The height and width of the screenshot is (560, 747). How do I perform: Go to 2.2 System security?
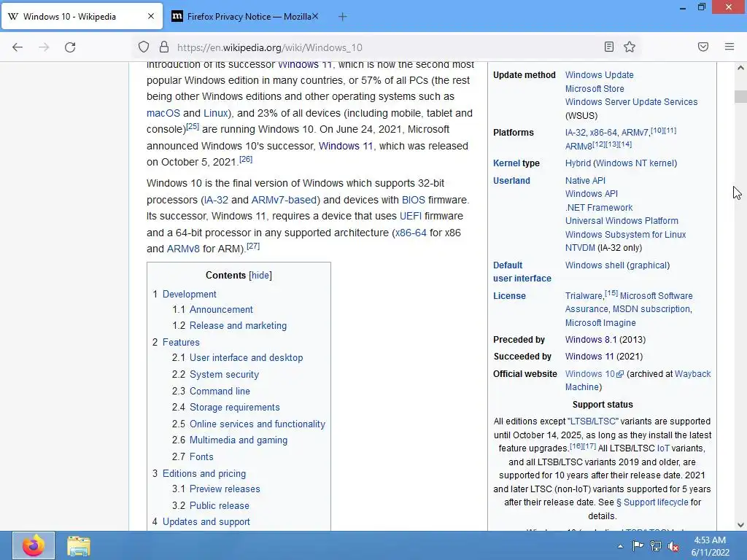tap(224, 375)
